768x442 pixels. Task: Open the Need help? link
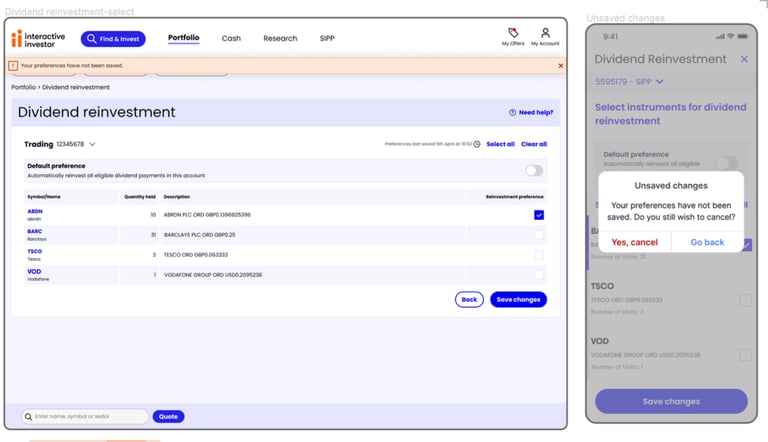click(531, 112)
